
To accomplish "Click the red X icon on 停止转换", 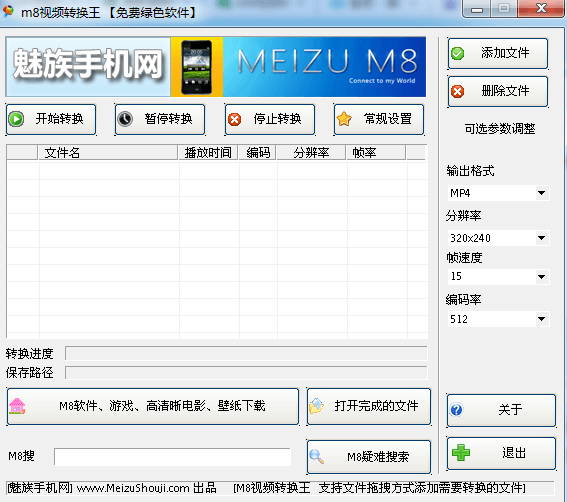I will click(x=235, y=119).
